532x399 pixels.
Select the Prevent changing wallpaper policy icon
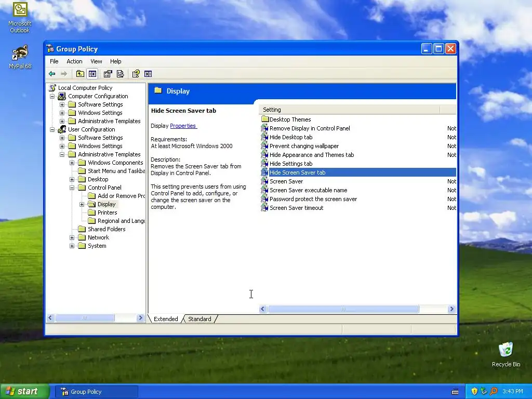coord(264,146)
